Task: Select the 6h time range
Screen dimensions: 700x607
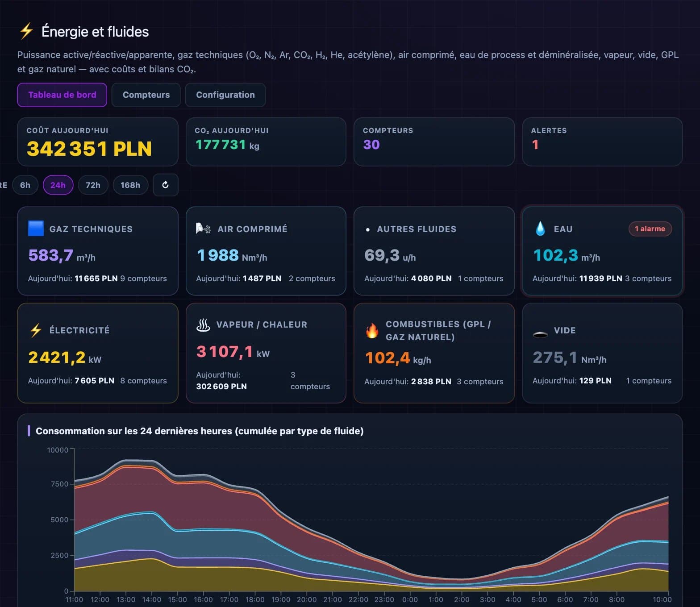Action: [x=25, y=185]
